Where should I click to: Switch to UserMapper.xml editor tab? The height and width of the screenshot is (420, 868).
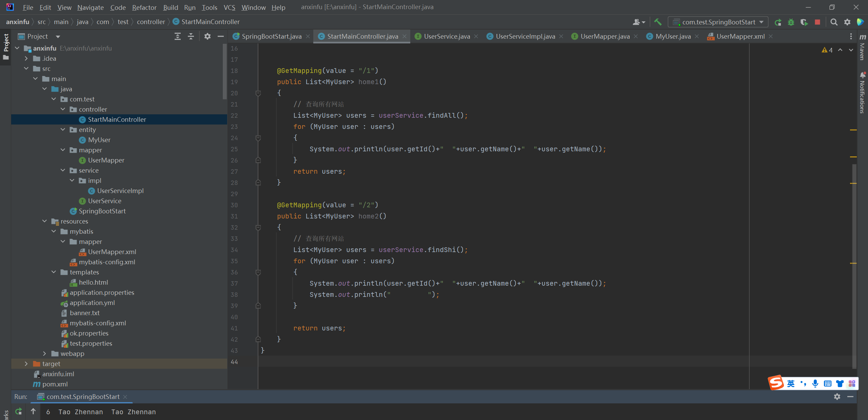point(740,36)
